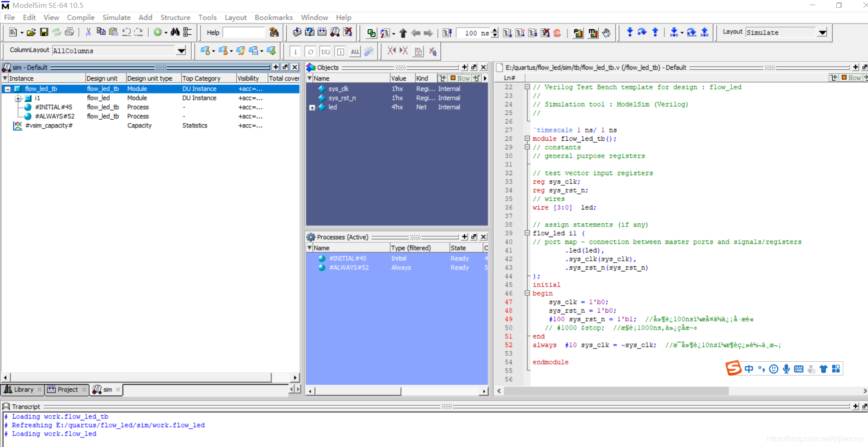
Task: Close the Objects panel
Action: 484,67
